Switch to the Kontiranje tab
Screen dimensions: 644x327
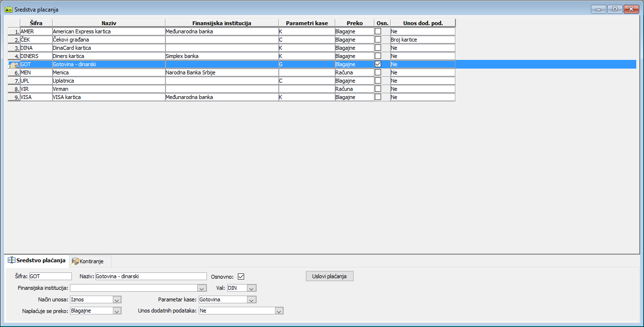click(x=91, y=261)
